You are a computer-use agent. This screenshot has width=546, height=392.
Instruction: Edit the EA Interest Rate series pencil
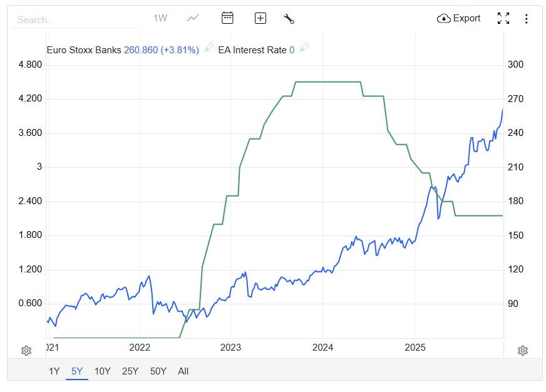point(304,48)
